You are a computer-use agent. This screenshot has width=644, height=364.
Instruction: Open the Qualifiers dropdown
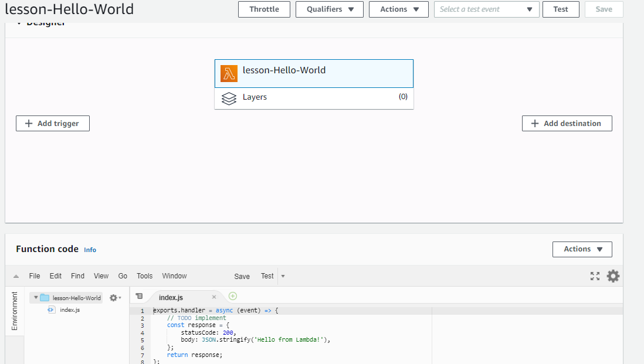(x=329, y=9)
